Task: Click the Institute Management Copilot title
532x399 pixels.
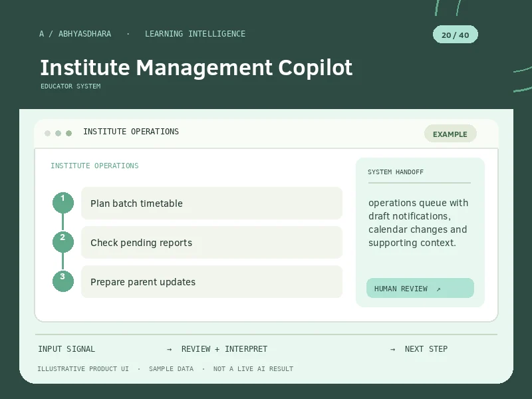Action: coord(196,67)
